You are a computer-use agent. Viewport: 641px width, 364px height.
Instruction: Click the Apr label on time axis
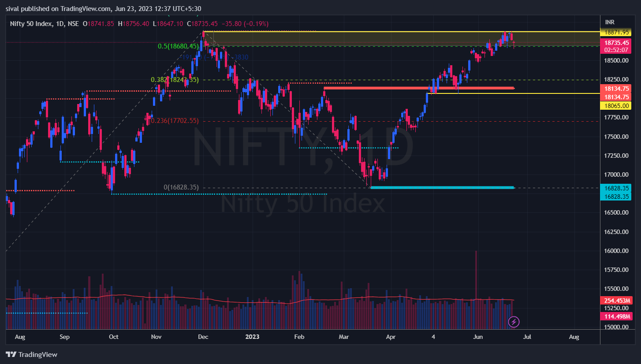[x=391, y=337]
